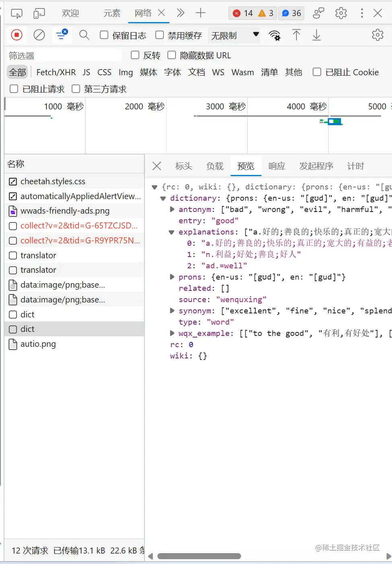Viewport: 392px width, 564px height.
Task: Check 已阻止 Cookie checkbox
Action: coord(317,72)
